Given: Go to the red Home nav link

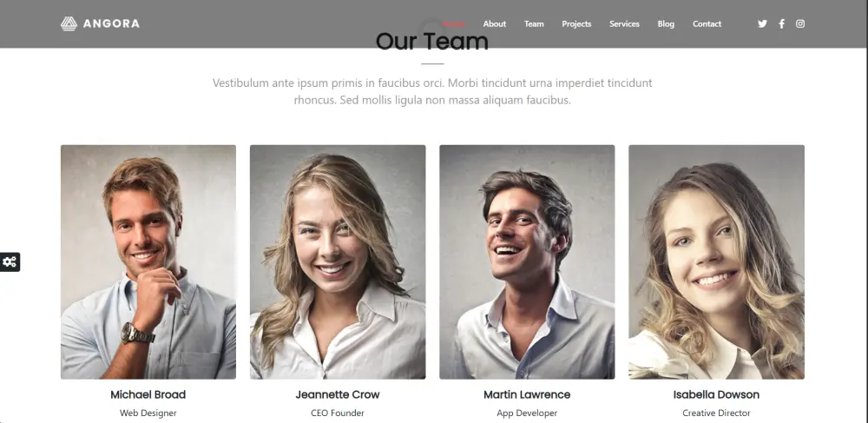Looking at the screenshot, I should (454, 23).
